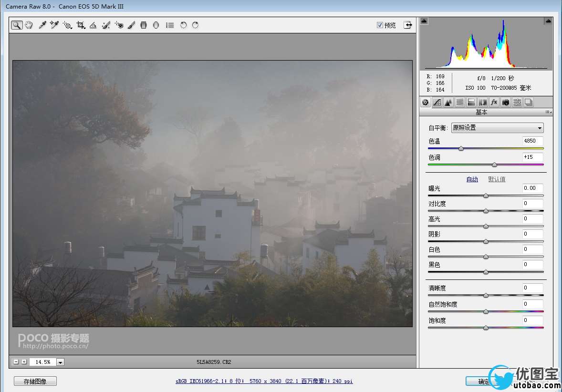
Task: Pick the Adjustment Brush tool
Action: click(x=131, y=25)
